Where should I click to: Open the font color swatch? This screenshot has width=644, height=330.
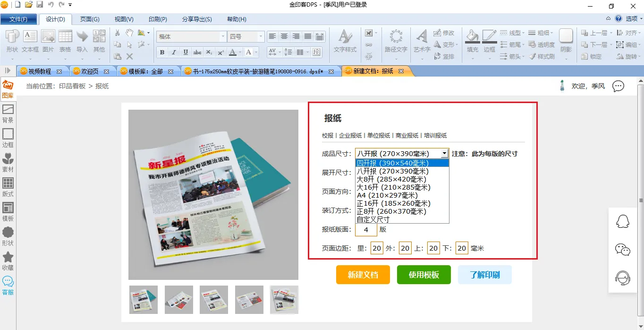[233, 52]
